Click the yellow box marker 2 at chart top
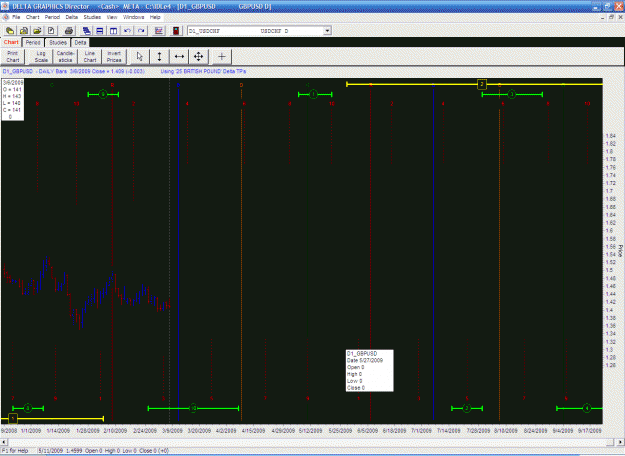Image resolution: width=625 pixels, height=456 pixels. [482, 84]
